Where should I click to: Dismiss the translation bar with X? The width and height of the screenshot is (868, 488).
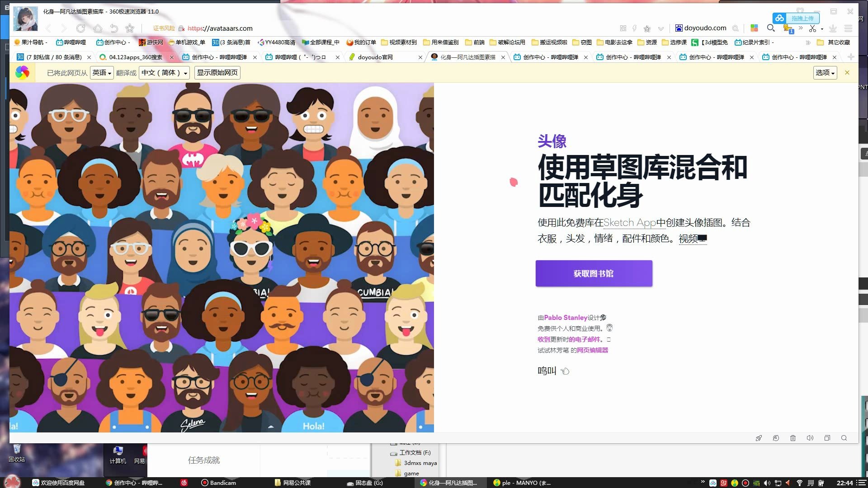[x=847, y=72]
